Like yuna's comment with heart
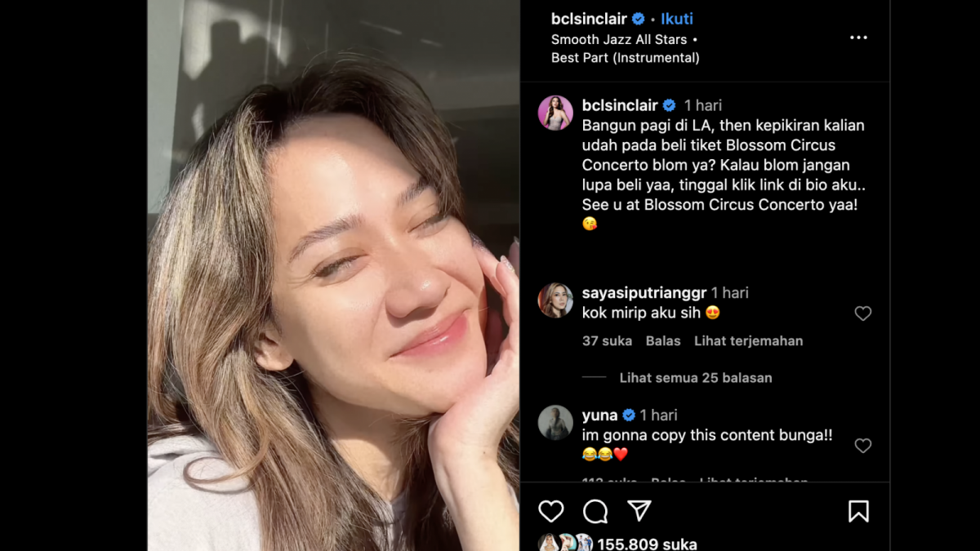Screen dimensions: 980x551 tap(862, 446)
